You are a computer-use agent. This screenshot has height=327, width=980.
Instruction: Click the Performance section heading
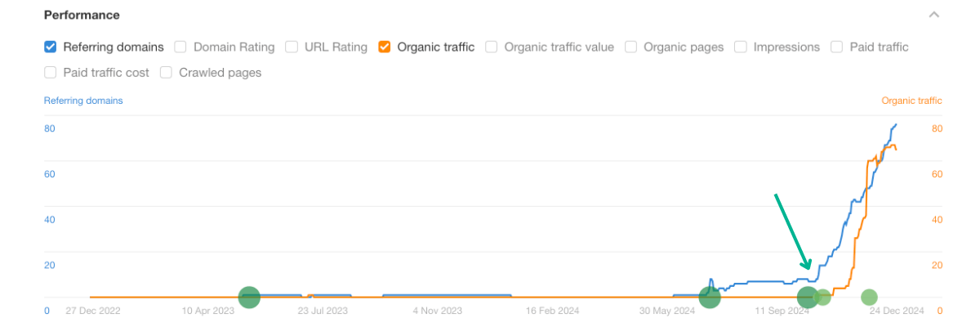click(x=82, y=16)
